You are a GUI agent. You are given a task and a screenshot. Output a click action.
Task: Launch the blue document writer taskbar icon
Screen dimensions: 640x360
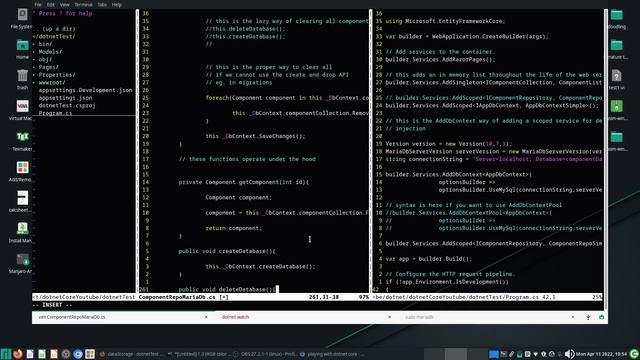coord(30,354)
